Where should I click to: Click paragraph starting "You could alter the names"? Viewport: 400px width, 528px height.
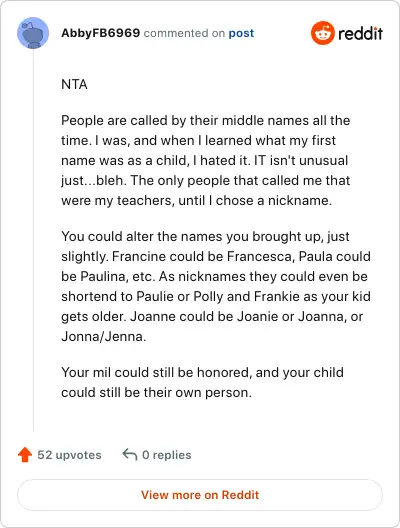pos(216,286)
